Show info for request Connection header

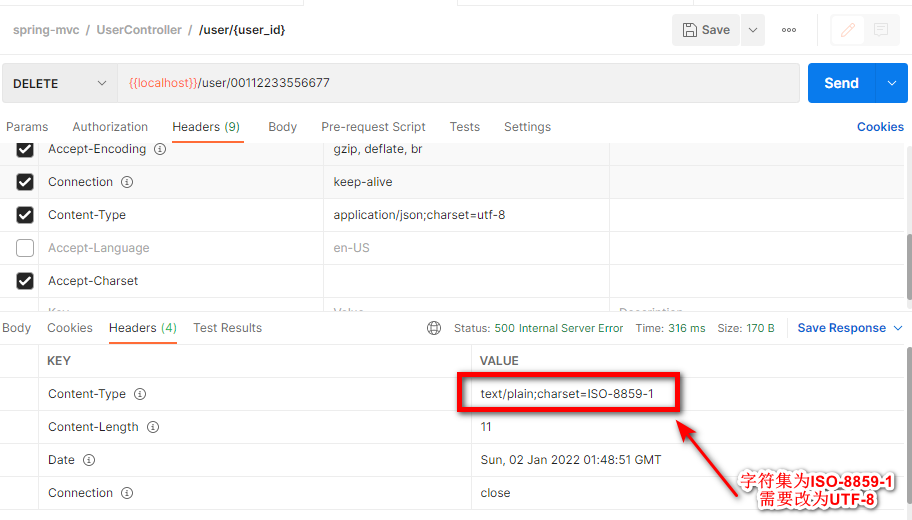tap(127, 182)
